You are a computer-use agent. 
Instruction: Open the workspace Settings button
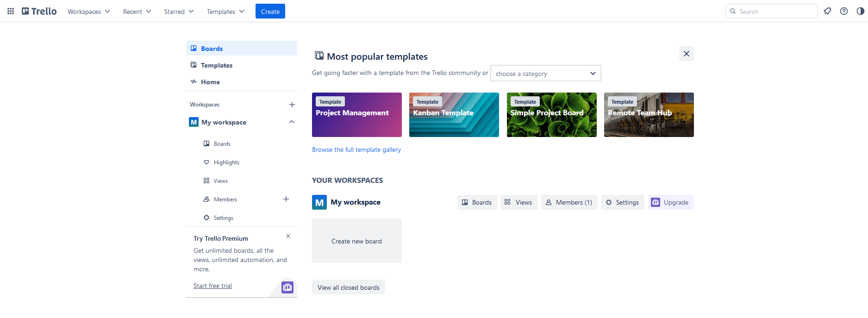tap(623, 202)
